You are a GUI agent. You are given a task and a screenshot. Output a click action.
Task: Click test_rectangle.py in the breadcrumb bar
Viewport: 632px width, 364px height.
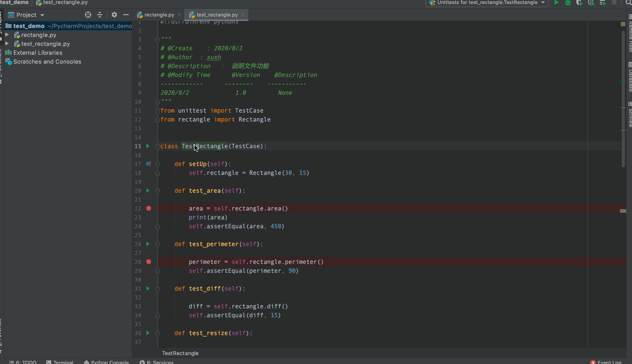pos(62,3)
